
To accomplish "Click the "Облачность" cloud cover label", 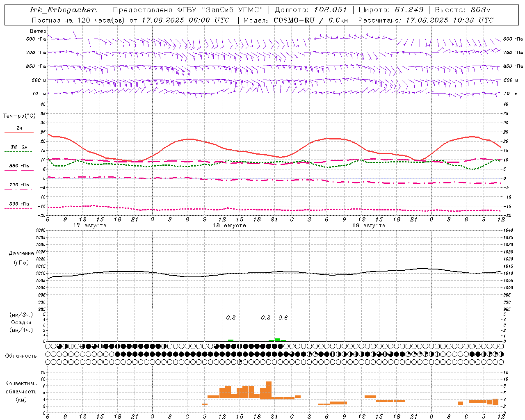I will (21, 356).
